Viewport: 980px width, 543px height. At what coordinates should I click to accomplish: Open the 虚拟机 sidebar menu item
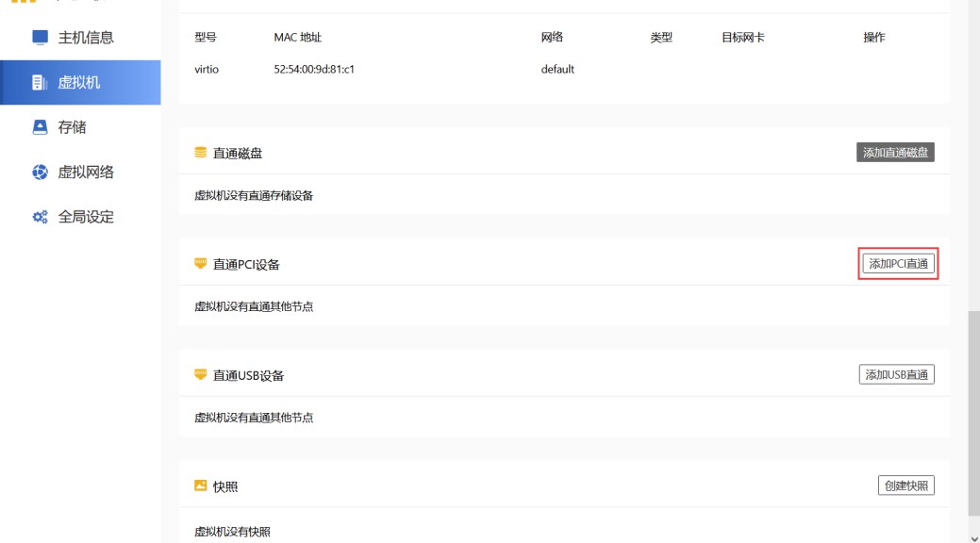(x=80, y=83)
